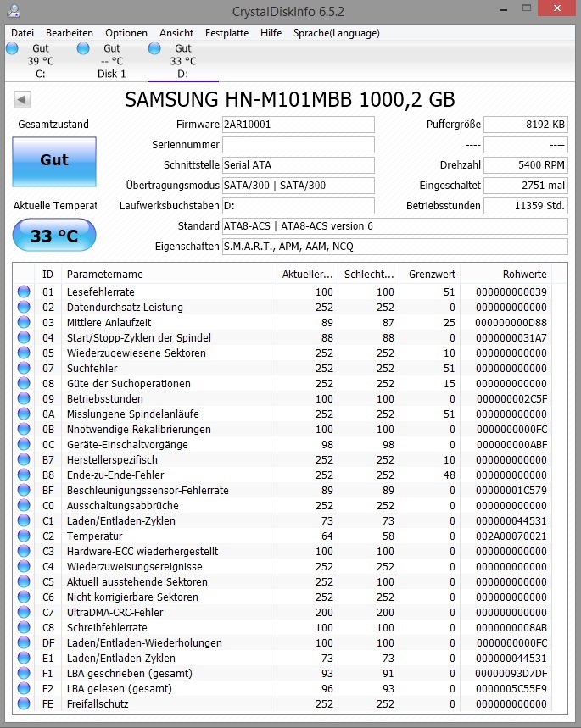This screenshot has width=581, height=728.
Task: Click the Schlecht column header
Action: (369, 274)
